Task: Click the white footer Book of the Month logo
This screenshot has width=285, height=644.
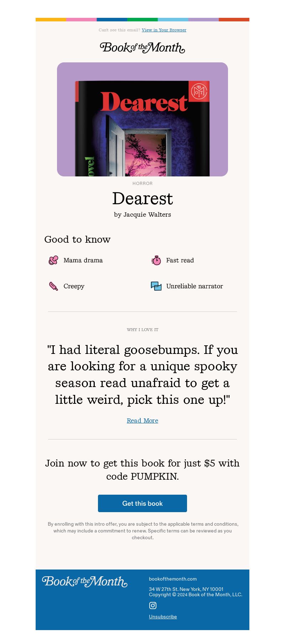Action: pos(84,582)
